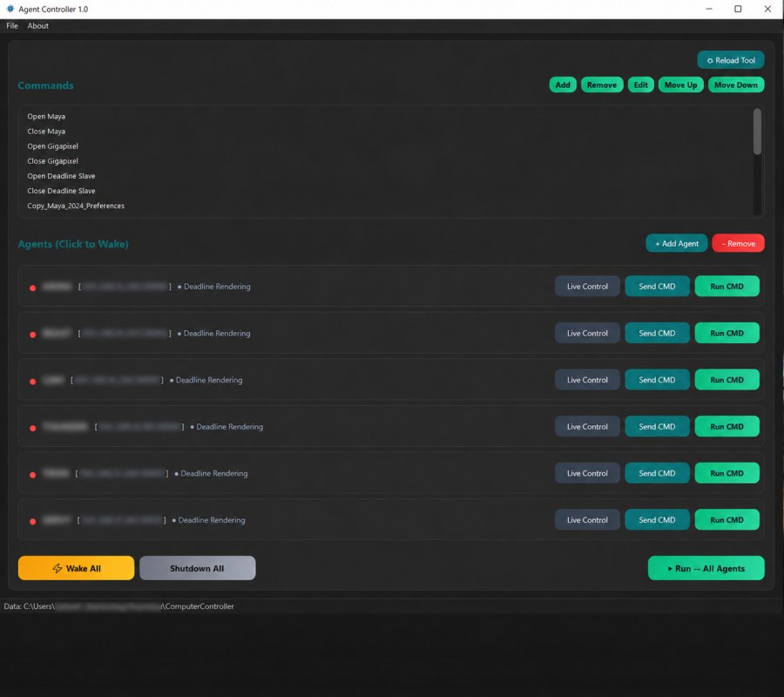This screenshot has width=784, height=697.
Task: Select the Close Deadline Slave command
Action: pos(61,191)
